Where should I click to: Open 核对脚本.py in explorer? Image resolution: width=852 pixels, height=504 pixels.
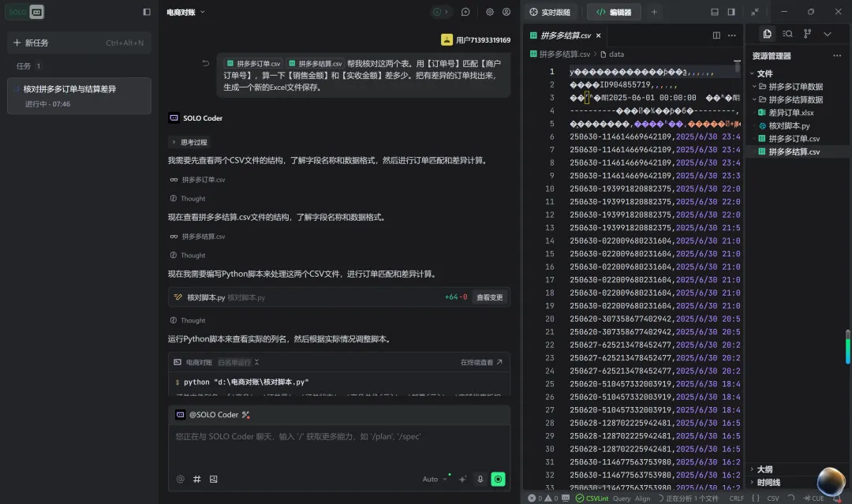click(797, 126)
